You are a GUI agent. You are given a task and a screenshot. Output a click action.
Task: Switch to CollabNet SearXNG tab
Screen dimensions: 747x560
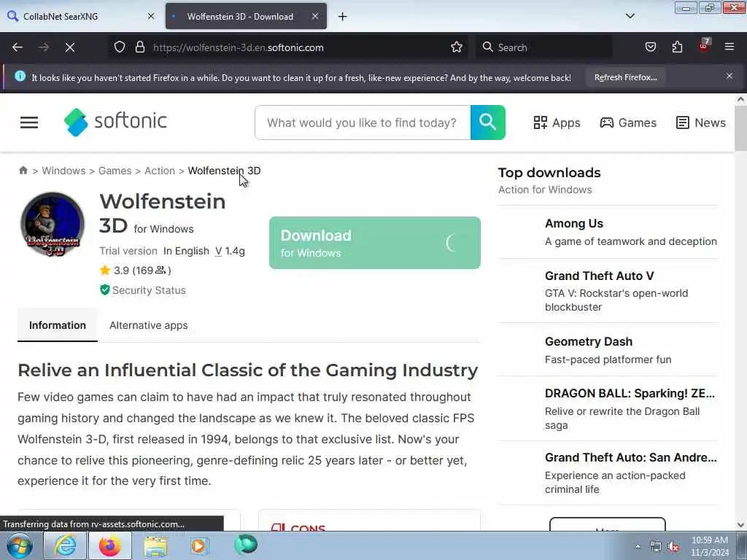coord(81,16)
